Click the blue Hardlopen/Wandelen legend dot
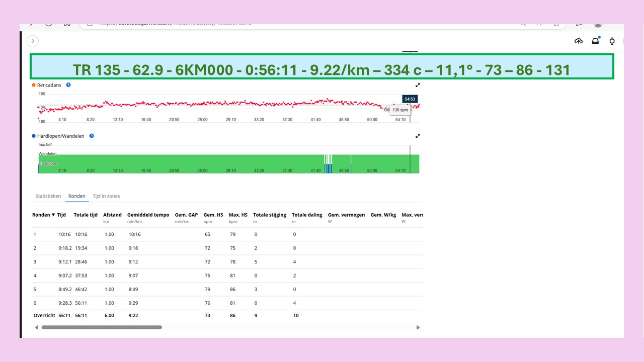This screenshot has height=362, width=644. (x=34, y=136)
